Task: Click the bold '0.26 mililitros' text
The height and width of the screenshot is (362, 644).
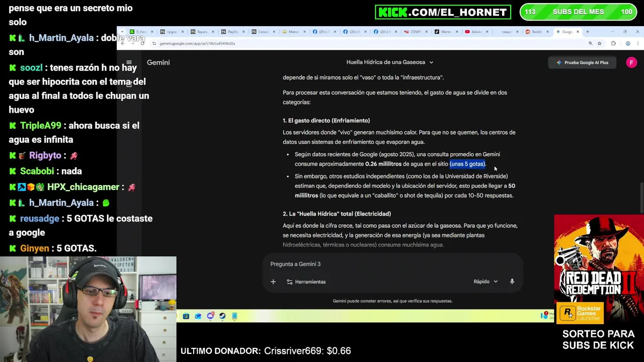Action: pyautogui.click(x=383, y=164)
